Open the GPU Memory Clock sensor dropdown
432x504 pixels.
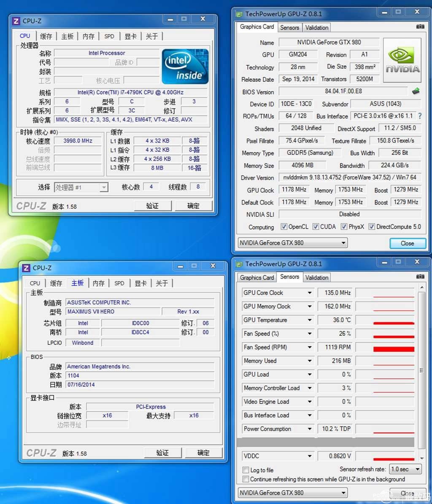310,306
